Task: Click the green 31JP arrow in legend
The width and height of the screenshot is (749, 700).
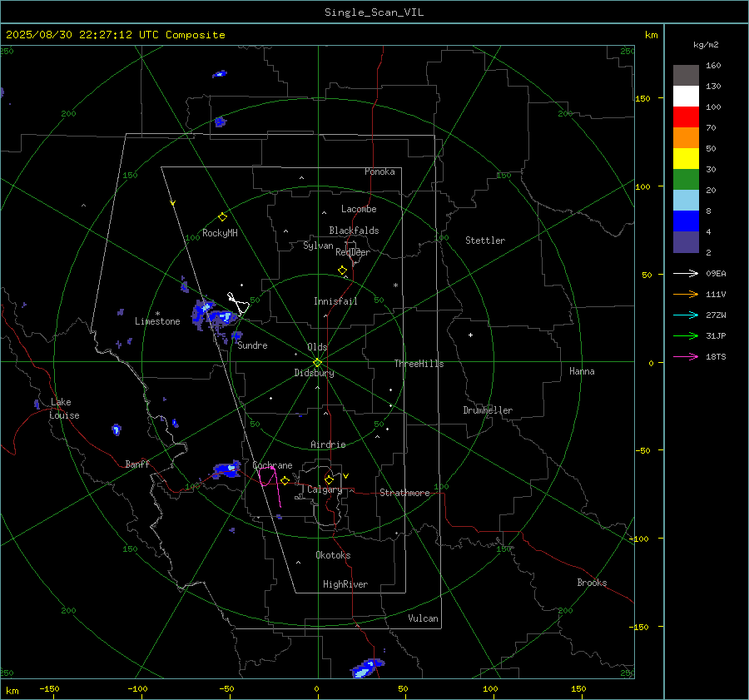Action: pos(686,336)
